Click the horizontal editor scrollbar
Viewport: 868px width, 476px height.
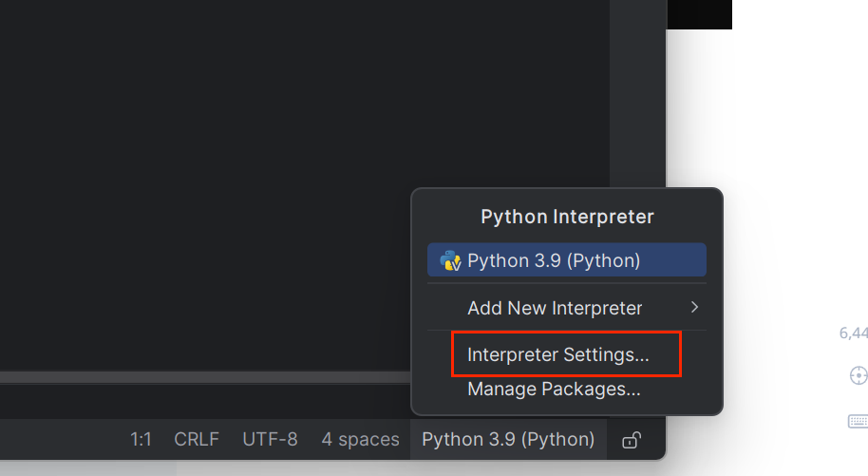190,377
